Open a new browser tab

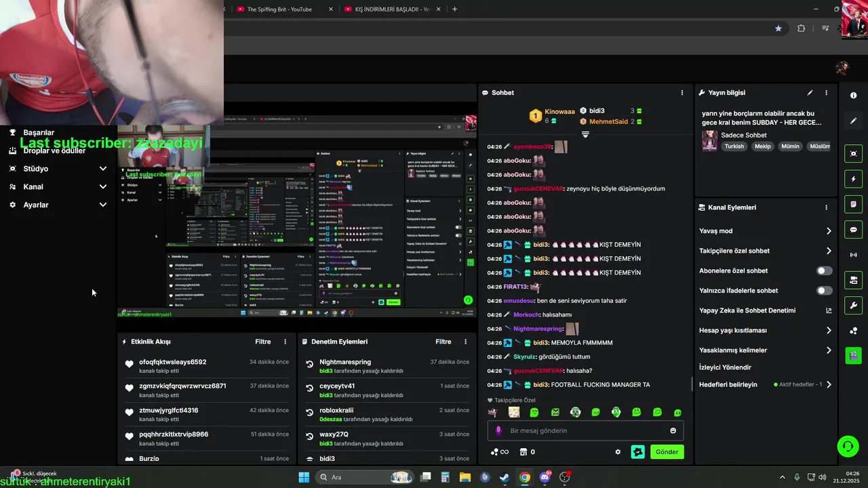(454, 9)
